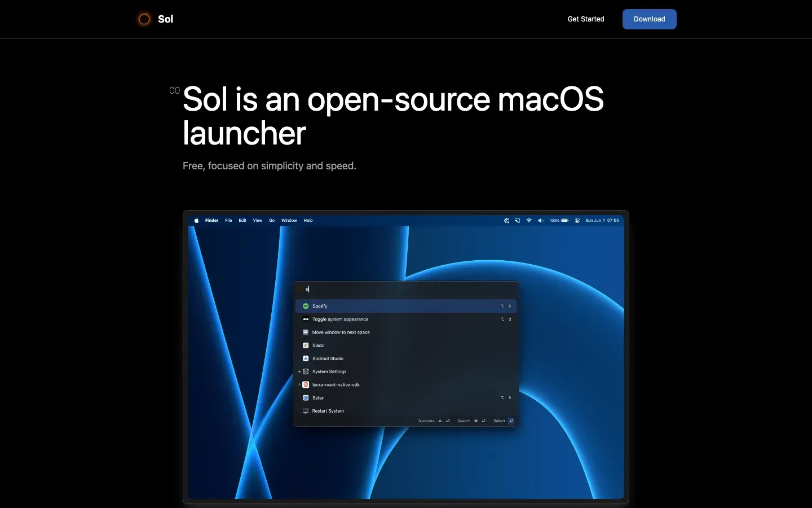Click the Spotify shortcut key badge 6

click(x=510, y=306)
